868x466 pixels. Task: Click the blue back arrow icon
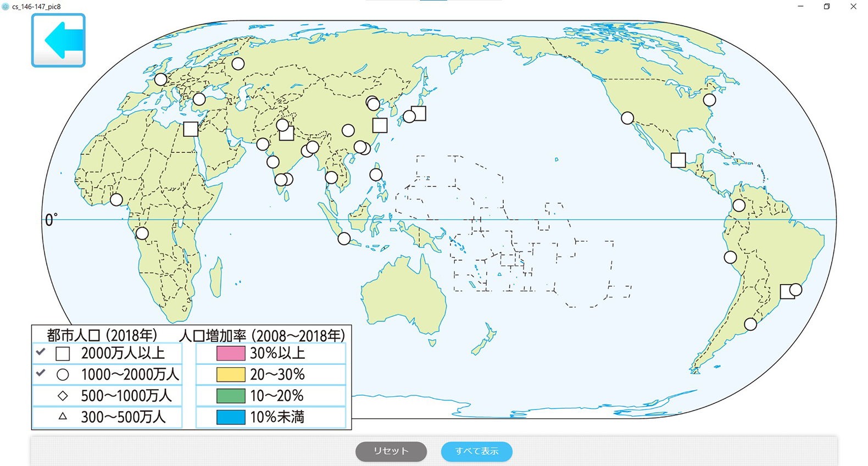click(x=58, y=41)
